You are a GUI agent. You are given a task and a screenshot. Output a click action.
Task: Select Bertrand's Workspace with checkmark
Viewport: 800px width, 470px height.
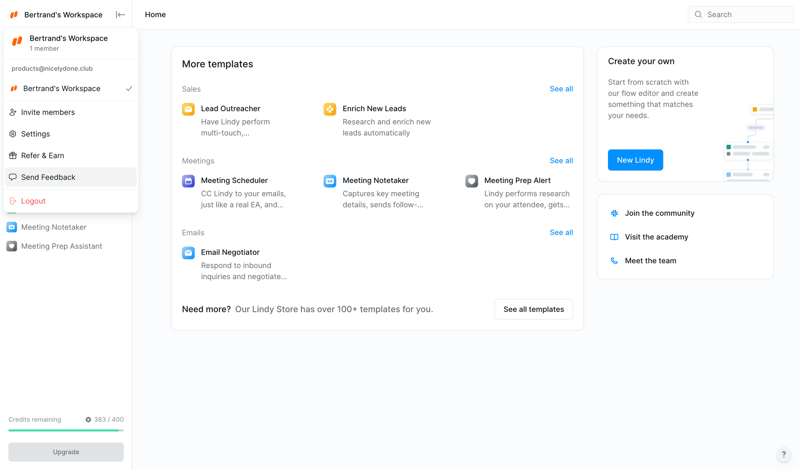[71, 88]
